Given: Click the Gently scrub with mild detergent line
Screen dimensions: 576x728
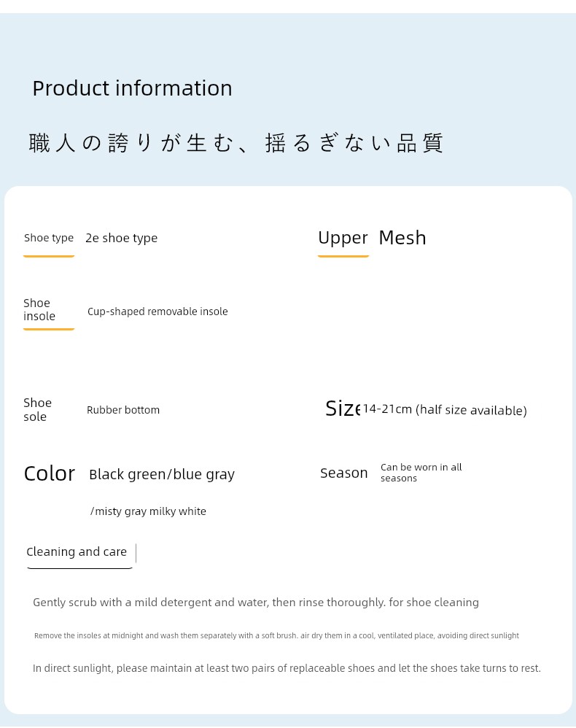Looking at the screenshot, I should pos(256,603).
